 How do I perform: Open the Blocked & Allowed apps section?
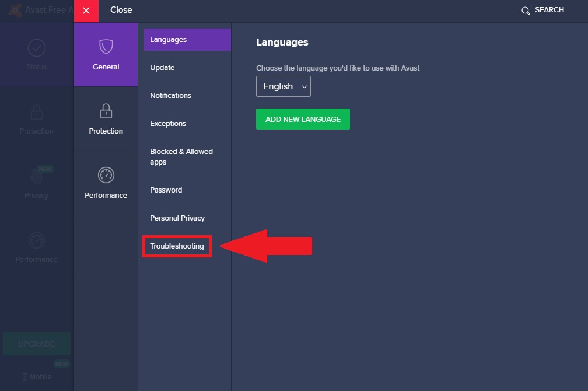181,156
